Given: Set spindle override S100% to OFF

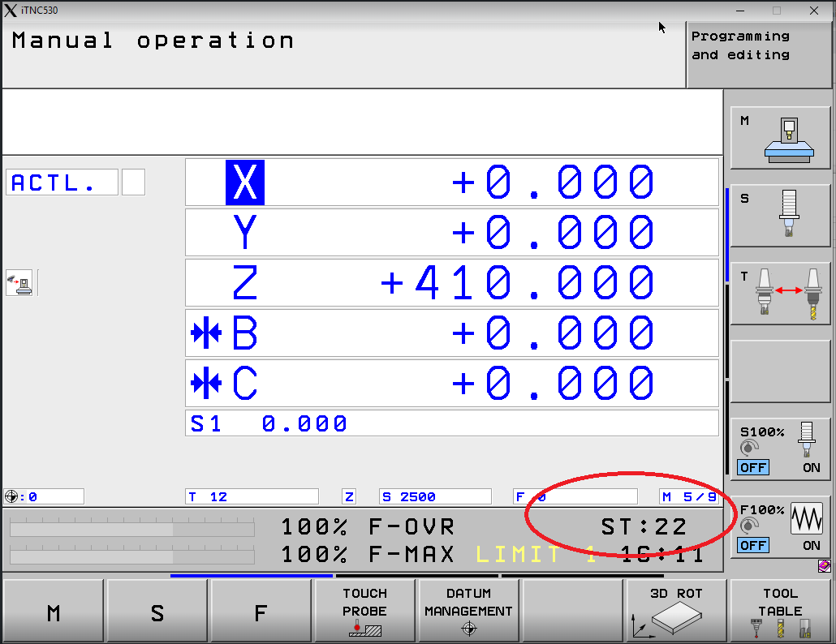Looking at the screenshot, I should click(753, 468).
